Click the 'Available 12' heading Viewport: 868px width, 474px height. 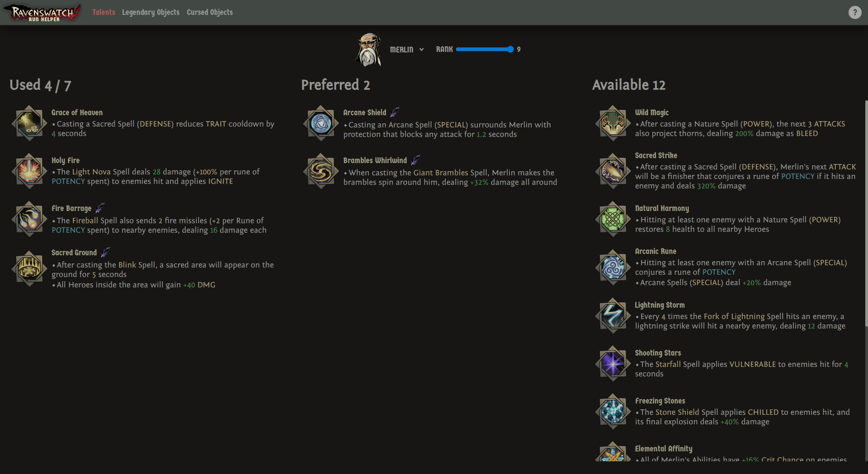[629, 85]
